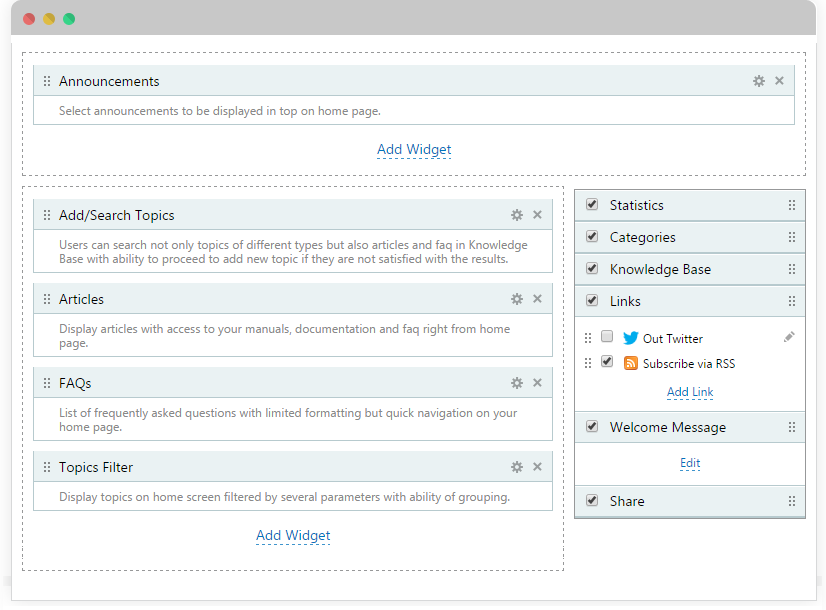Click the Share row drag handle
826x610 pixels.
(x=792, y=501)
